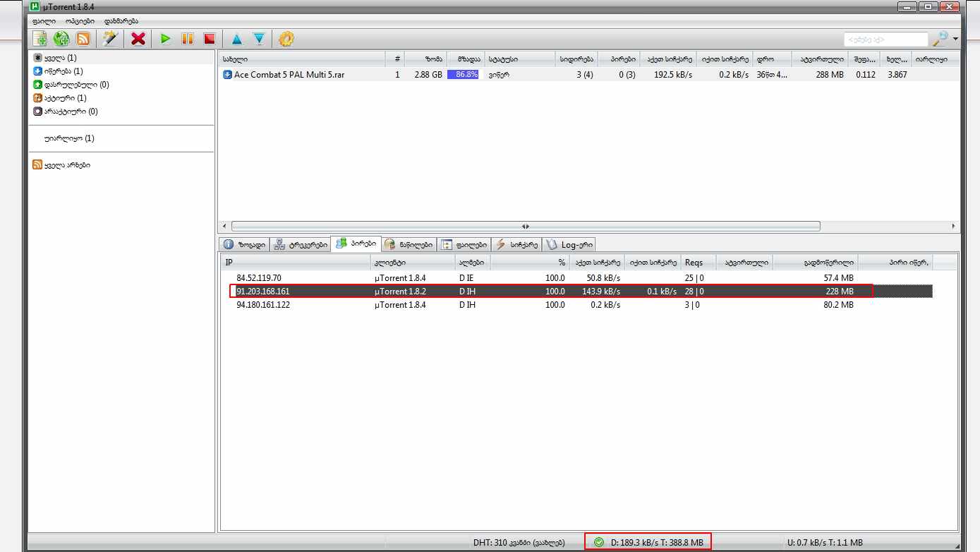Sort peers by the კლიენტი client column
This screenshot has width=980, height=552.
click(x=413, y=263)
